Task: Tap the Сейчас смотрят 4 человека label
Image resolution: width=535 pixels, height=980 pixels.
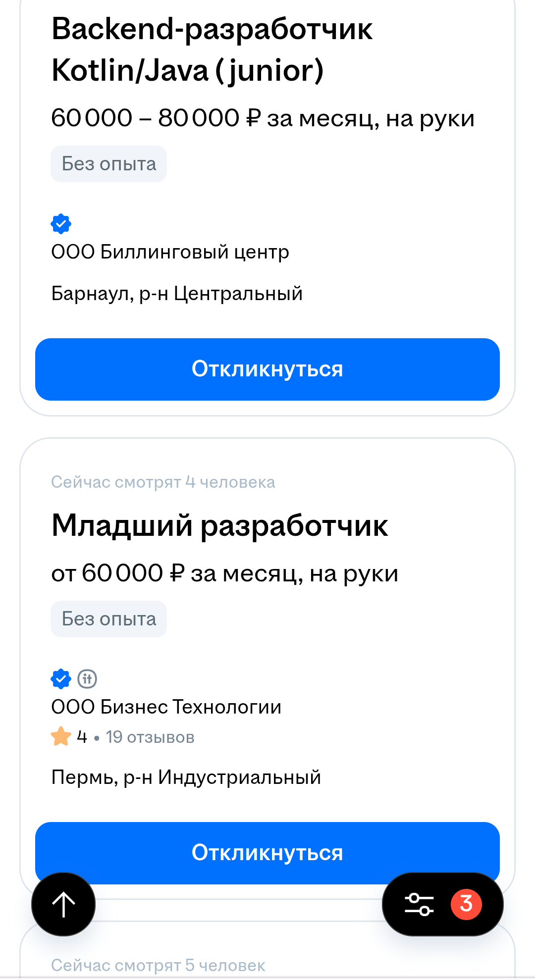Action: [163, 482]
